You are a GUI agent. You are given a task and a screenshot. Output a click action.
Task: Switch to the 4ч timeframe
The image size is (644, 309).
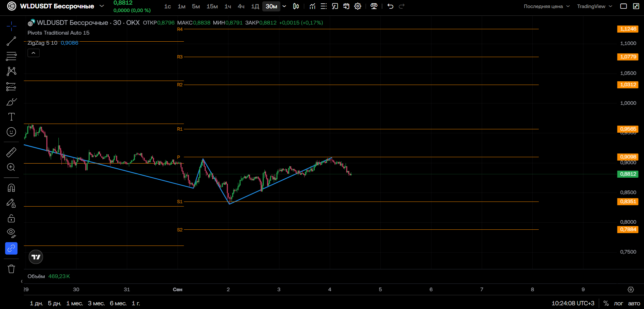[241, 6]
